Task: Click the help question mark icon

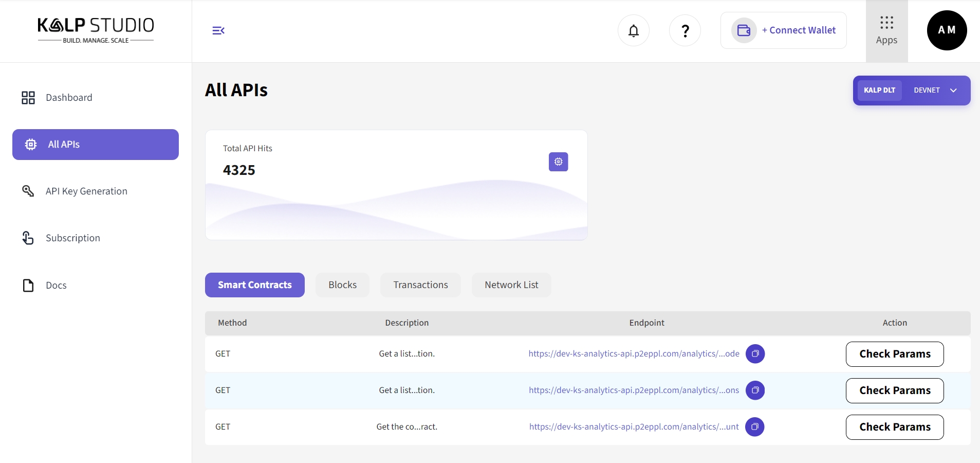Action: 685,31
